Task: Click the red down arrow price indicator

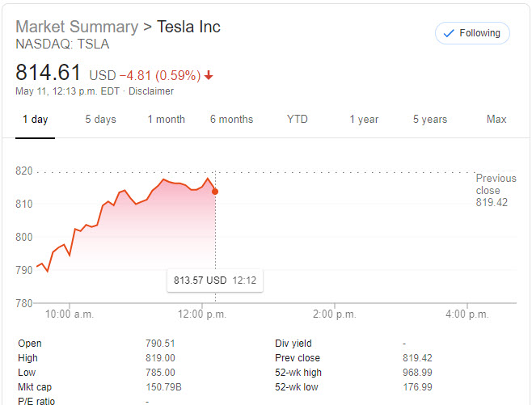Action: [x=209, y=76]
